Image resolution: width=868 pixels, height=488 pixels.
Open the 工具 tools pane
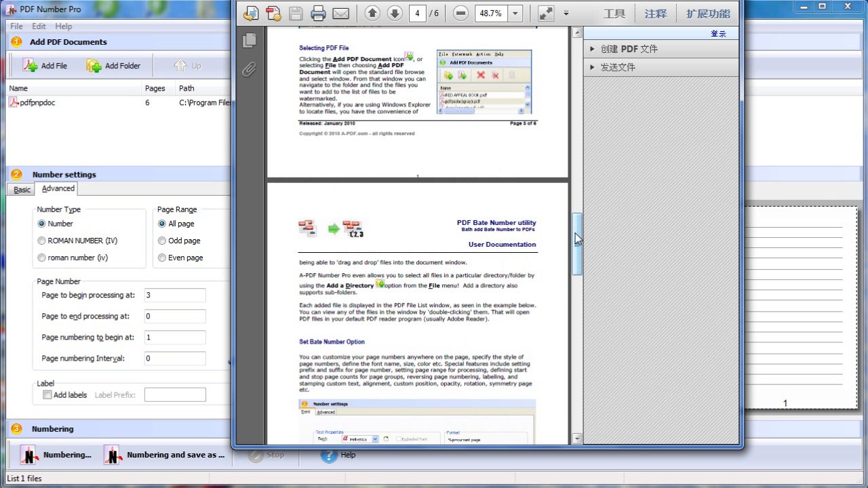(x=614, y=14)
